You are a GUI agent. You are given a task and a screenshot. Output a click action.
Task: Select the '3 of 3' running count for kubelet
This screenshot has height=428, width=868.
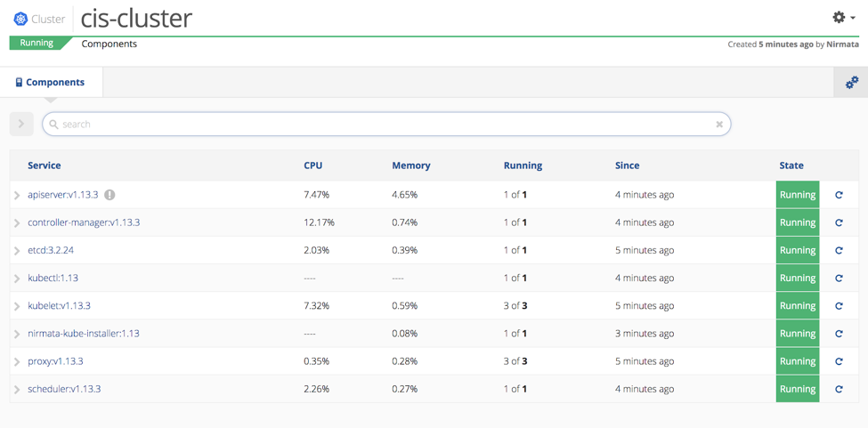pos(515,306)
